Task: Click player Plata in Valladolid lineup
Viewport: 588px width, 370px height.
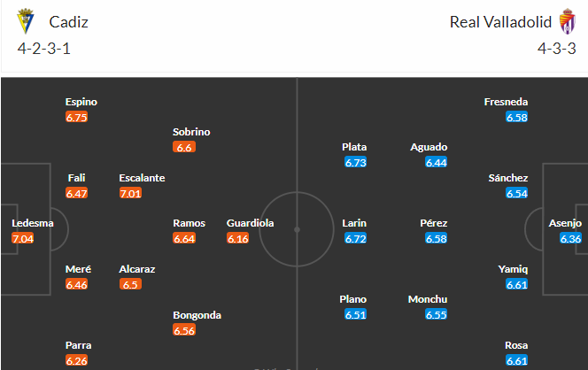Action: [354, 147]
